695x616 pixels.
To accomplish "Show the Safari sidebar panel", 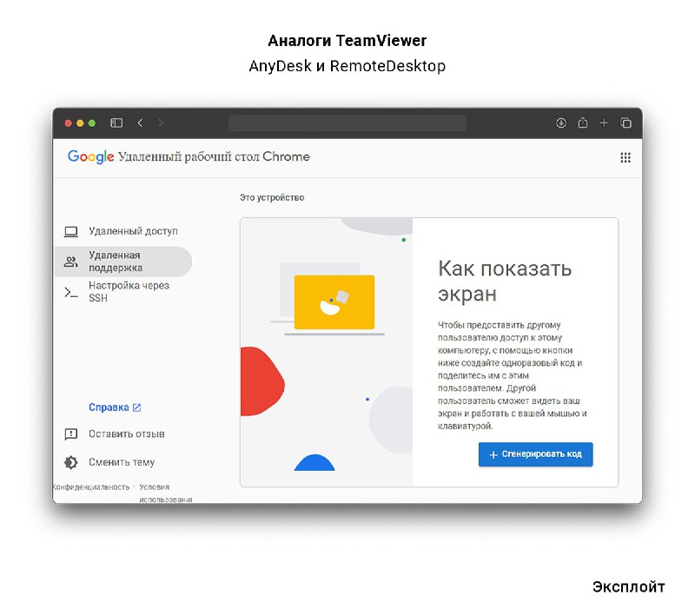I will pos(116,123).
